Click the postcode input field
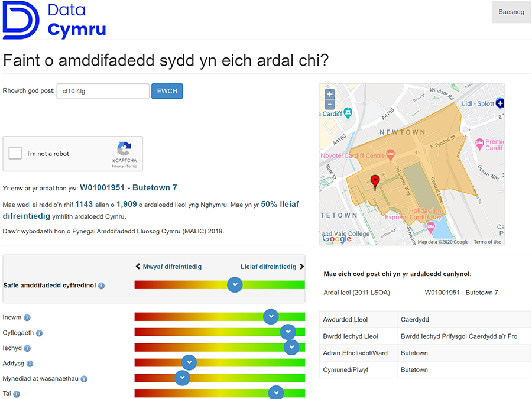 103,91
